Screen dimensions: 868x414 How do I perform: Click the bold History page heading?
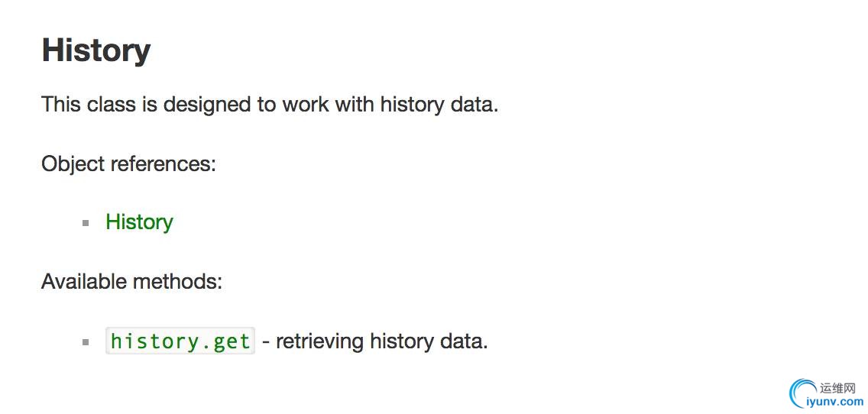click(x=96, y=50)
